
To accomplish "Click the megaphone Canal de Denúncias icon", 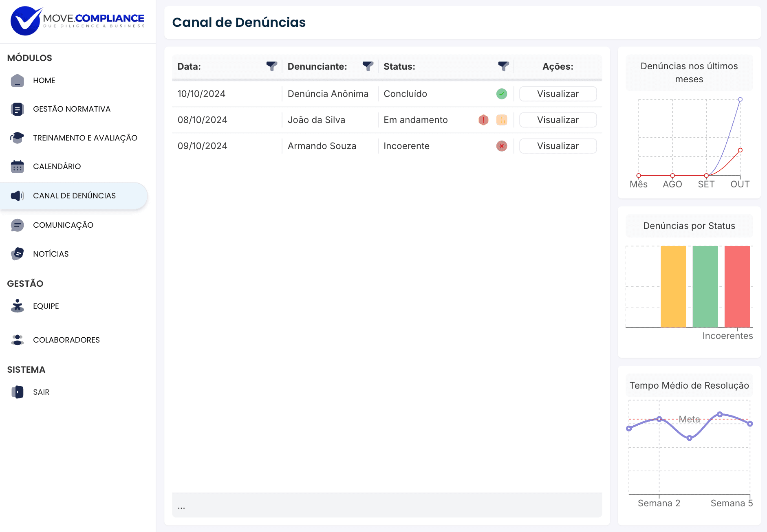I will [17, 196].
